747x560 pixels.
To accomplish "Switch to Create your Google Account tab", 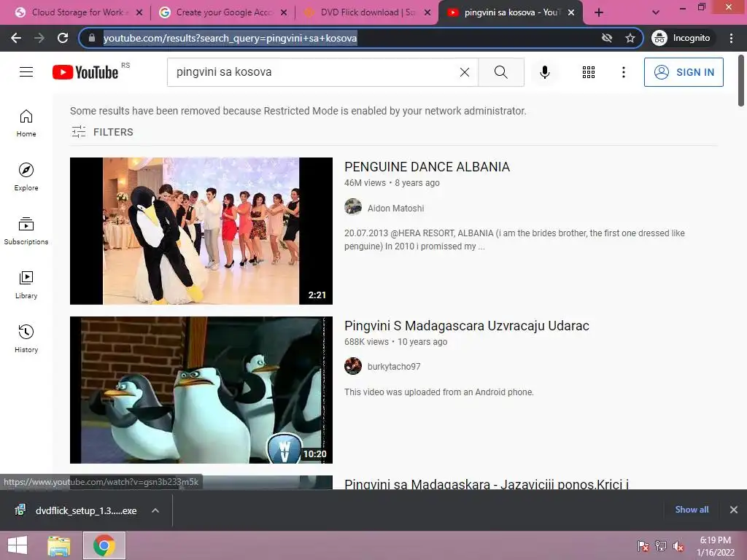I will pyautogui.click(x=222, y=12).
